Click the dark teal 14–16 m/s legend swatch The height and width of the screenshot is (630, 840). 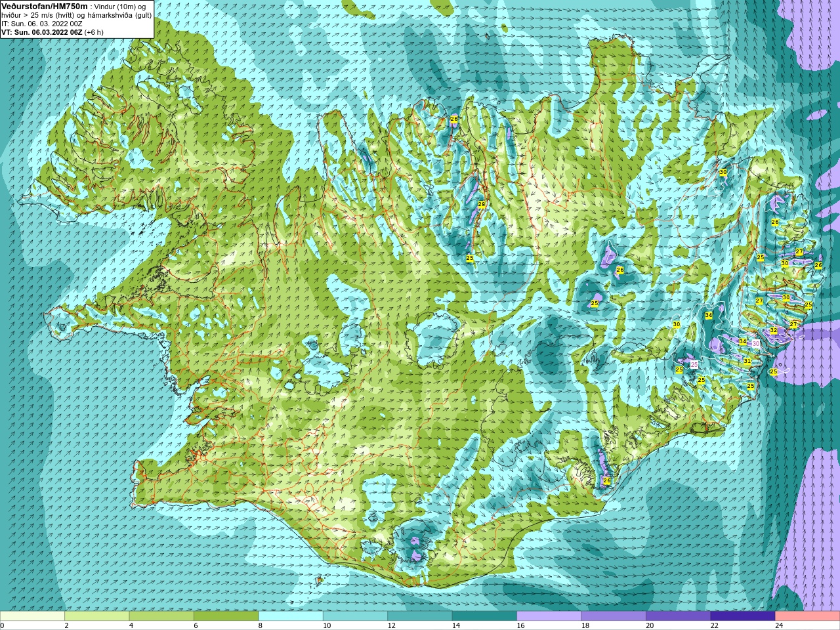(x=484, y=616)
